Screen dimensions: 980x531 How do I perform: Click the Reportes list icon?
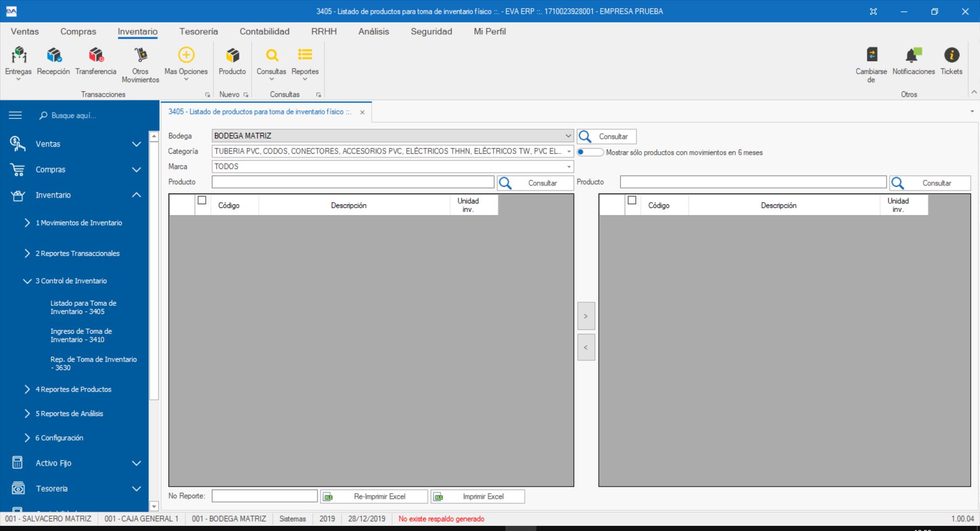click(305, 55)
